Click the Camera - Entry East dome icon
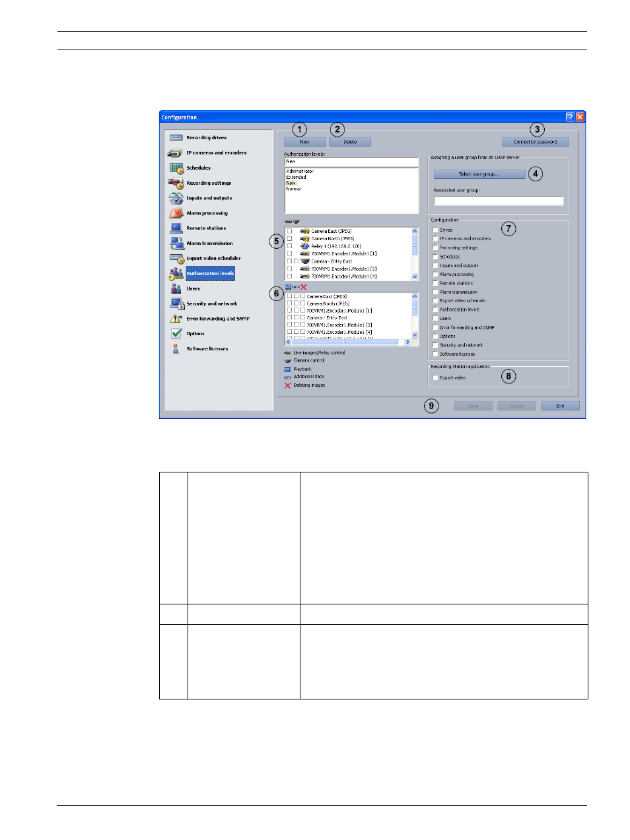 304,261
